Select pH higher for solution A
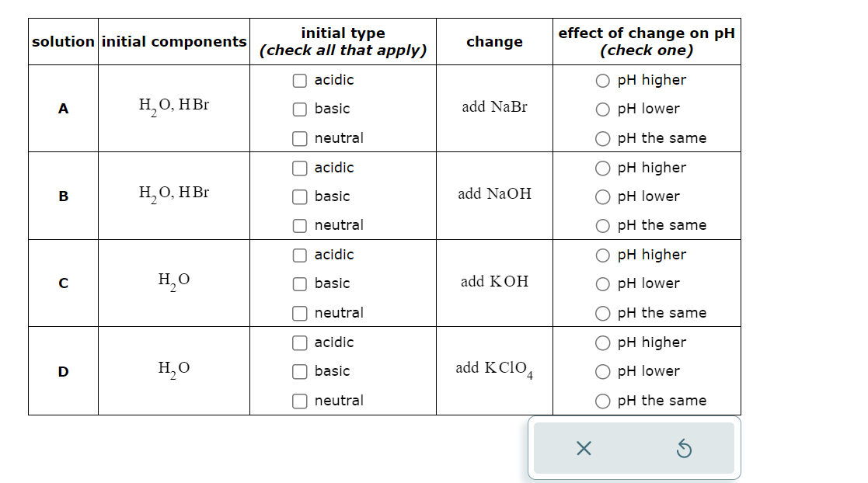Image resolution: width=868 pixels, height=483 pixels. (x=603, y=80)
